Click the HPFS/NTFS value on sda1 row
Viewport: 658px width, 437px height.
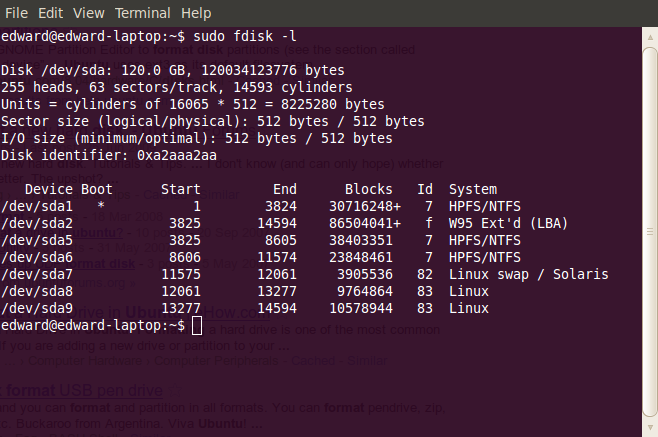pos(485,207)
